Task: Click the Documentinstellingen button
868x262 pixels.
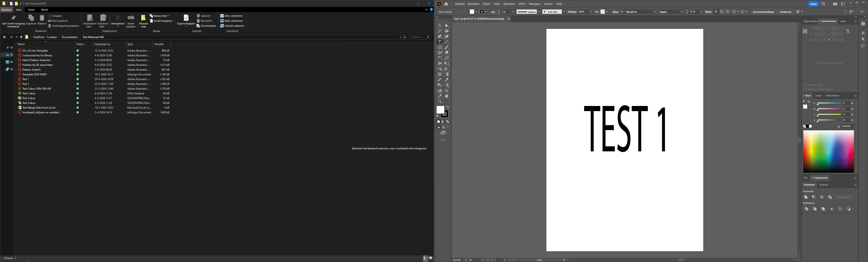Action: pyautogui.click(x=763, y=12)
